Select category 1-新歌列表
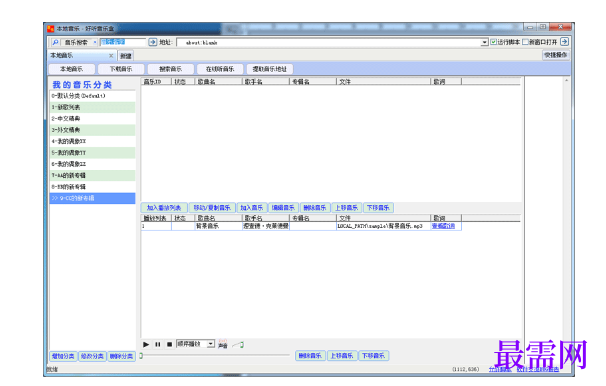This screenshot has height=386, width=606. (x=92, y=107)
